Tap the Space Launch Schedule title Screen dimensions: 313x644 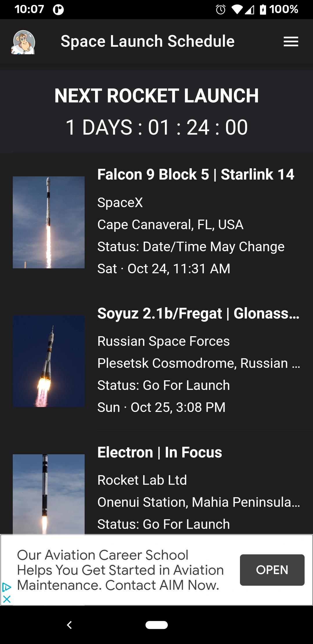click(x=148, y=41)
